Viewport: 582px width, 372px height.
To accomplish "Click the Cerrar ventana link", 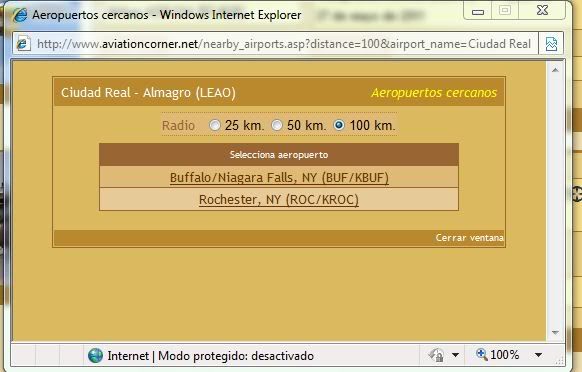I will tap(470, 238).
